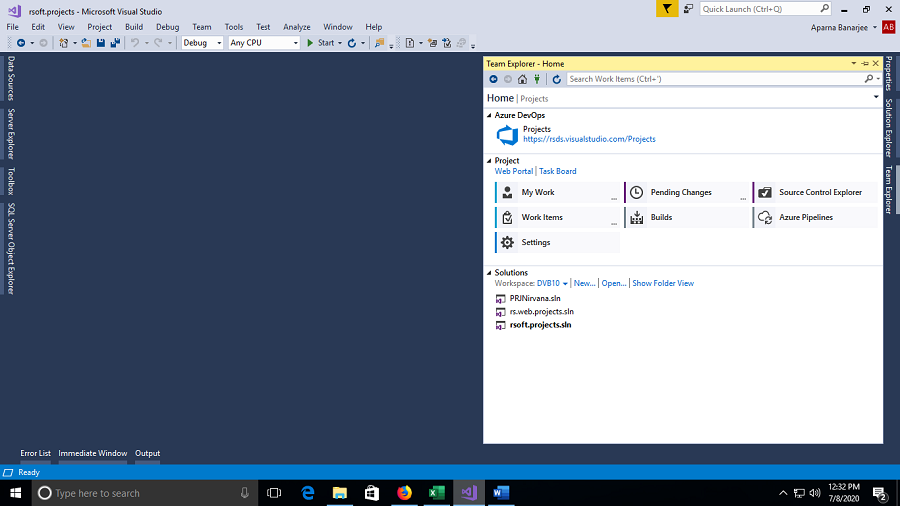Open the Immediate Window tab
Viewport: 900px width, 506px height.
pos(92,453)
